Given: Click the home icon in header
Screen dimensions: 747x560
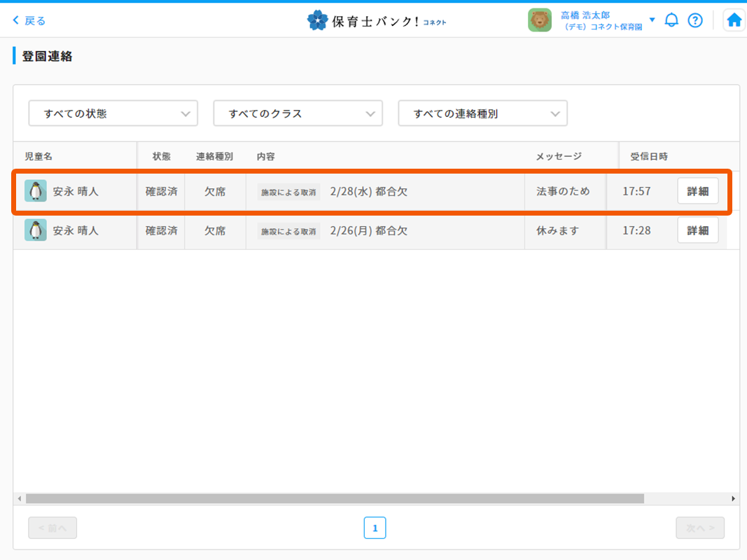Looking at the screenshot, I should (734, 20).
